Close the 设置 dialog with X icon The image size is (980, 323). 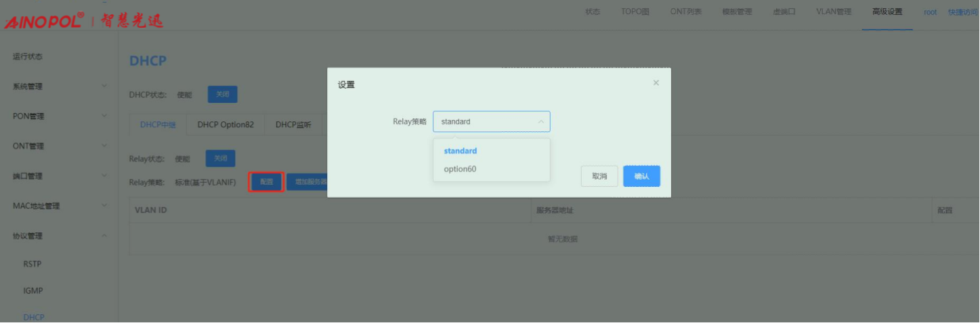tap(656, 83)
